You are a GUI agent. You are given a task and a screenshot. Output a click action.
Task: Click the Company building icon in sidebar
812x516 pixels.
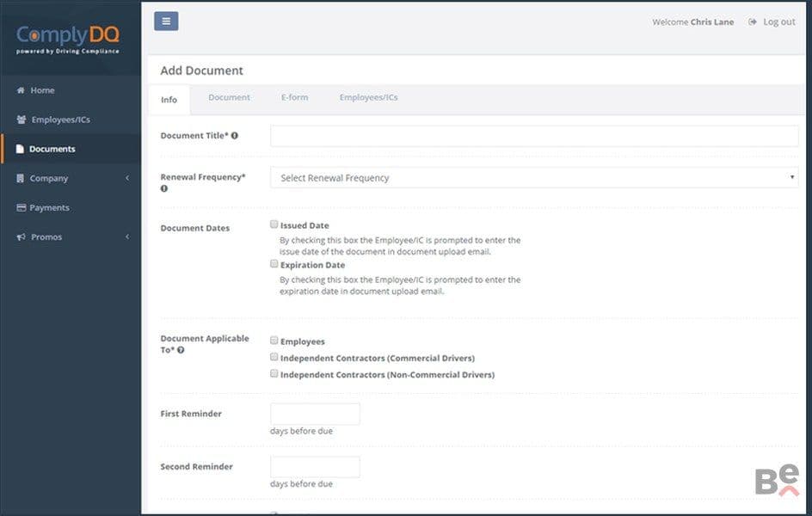(x=20, y=179)
